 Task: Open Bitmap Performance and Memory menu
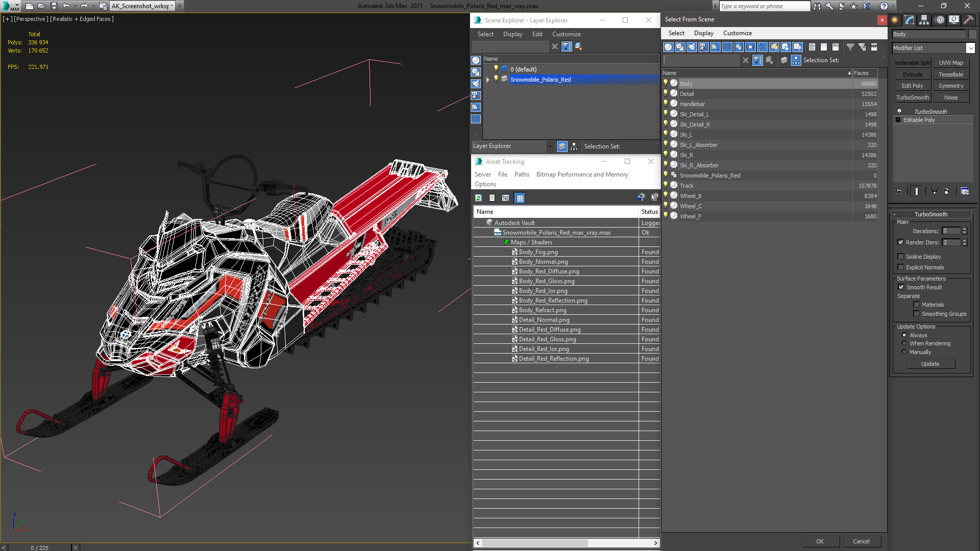[582, 174]
